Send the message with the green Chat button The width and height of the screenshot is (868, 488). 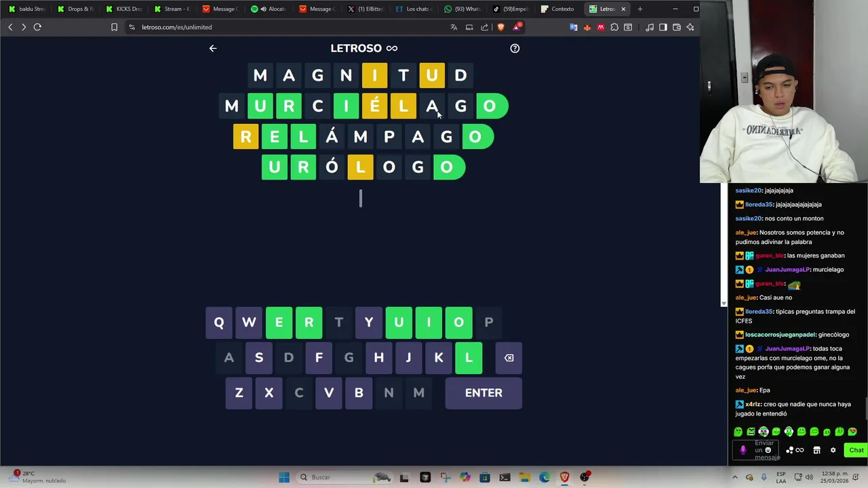(x=856, y=450)
